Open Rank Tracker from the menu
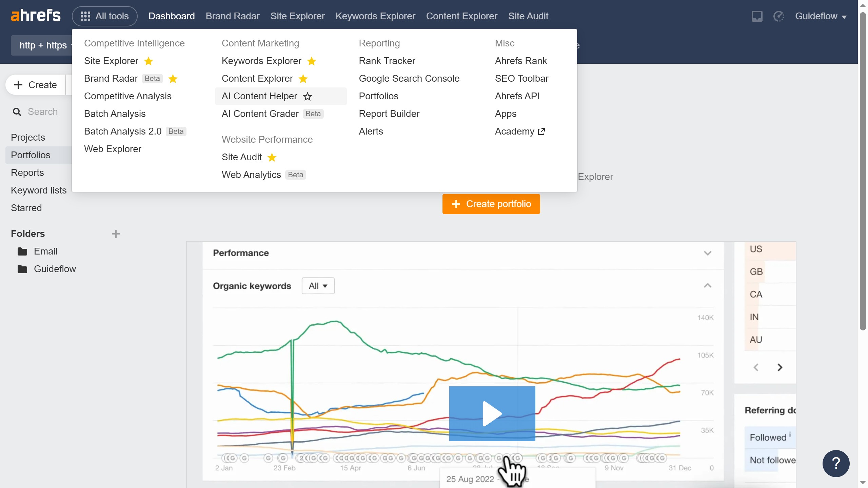 point(387,61)
